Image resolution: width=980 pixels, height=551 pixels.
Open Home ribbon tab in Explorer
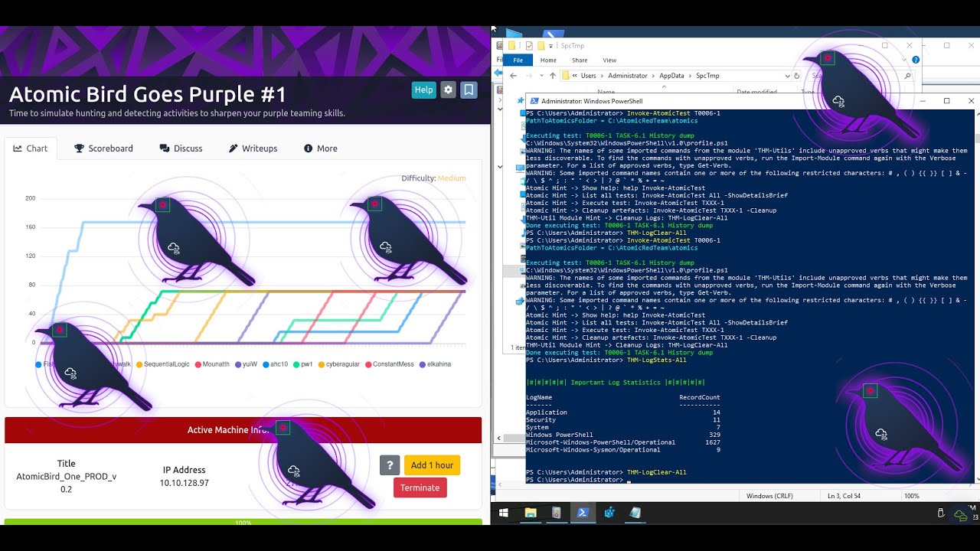[548, 60]
